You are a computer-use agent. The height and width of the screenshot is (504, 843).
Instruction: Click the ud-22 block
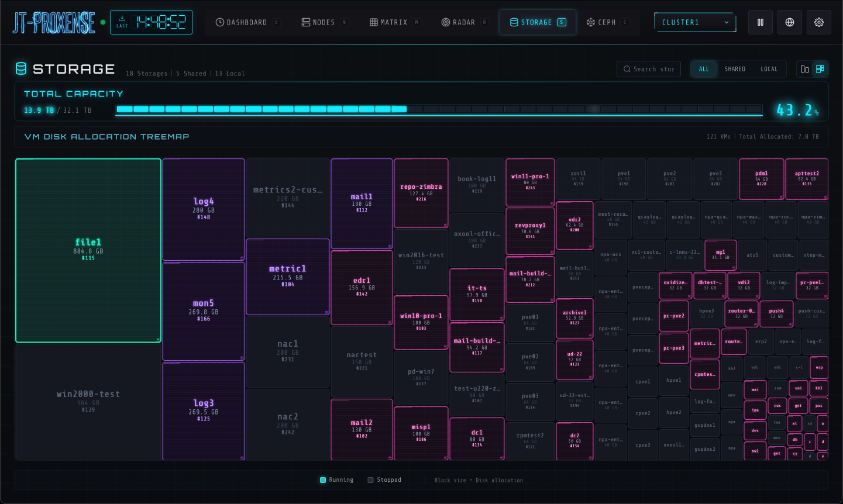[x=574, y=359]
